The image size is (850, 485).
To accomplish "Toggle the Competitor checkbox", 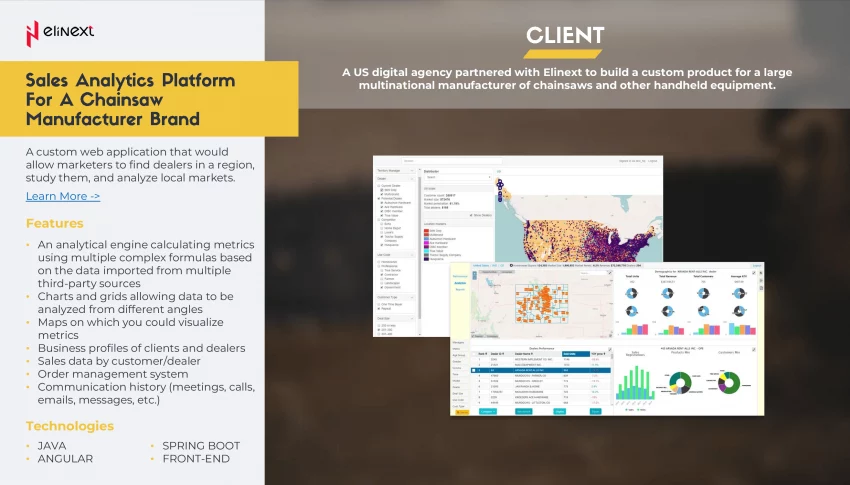I will [x=379, y=219].
